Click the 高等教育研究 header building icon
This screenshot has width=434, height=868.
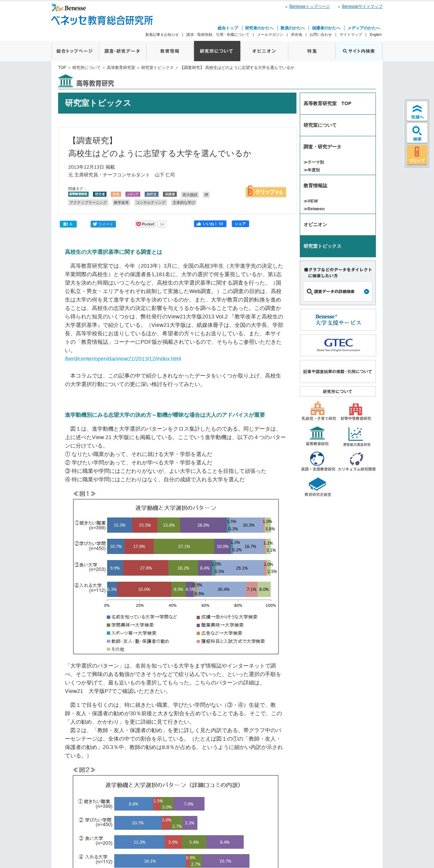click(65, 81)
